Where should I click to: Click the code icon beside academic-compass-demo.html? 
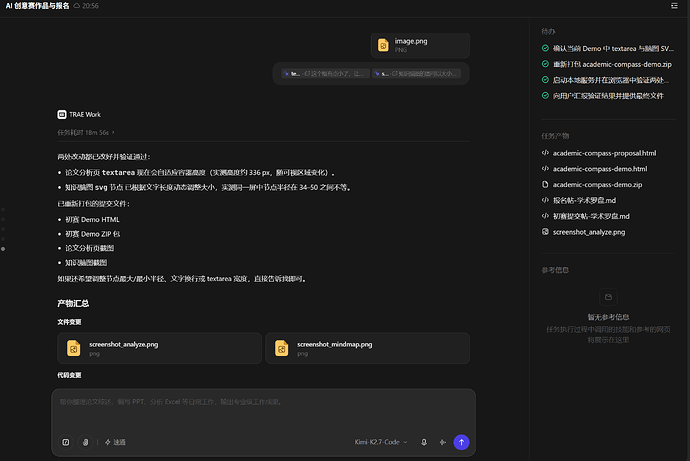click(545, 168)
